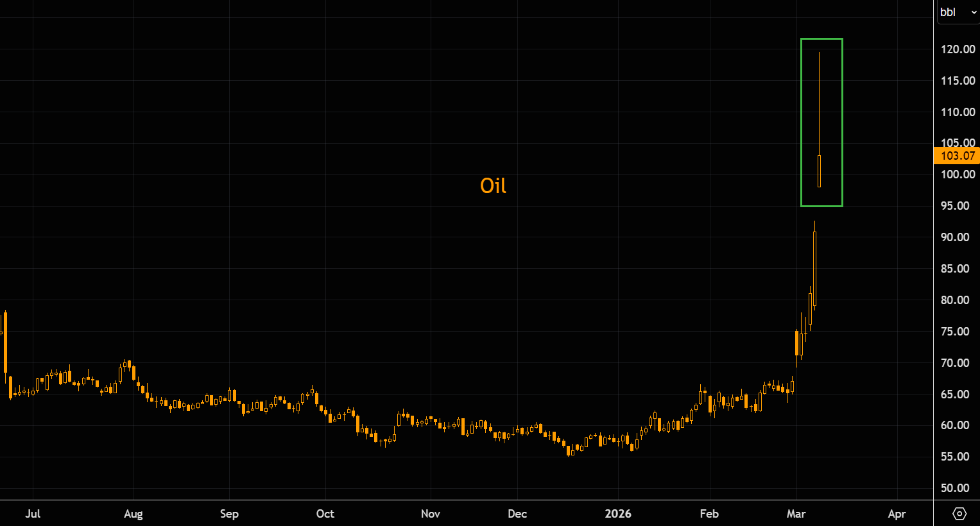Viewport: 980px width, 526px height.
Task: Select the latest candle inside green box
Action: coord(819,171)
